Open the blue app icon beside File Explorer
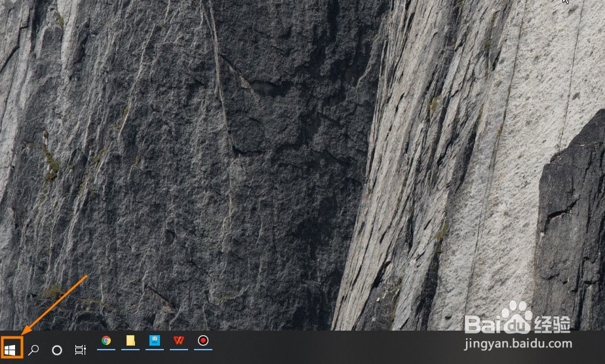 [155, 340]
